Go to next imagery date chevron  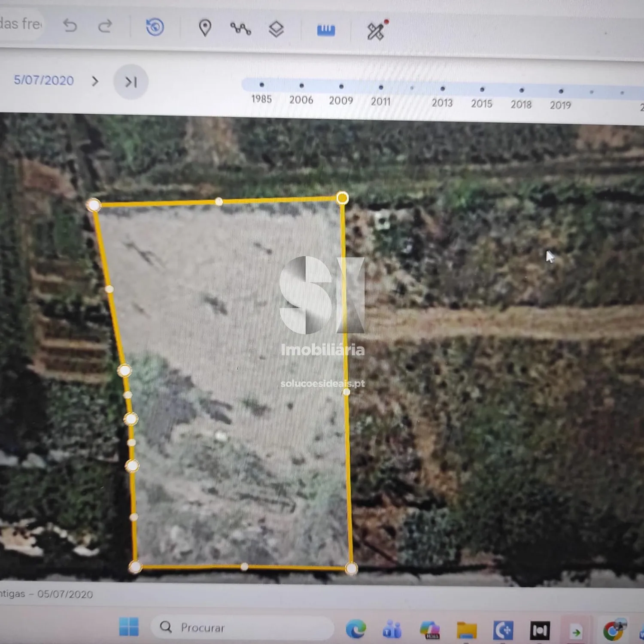click(95, 81)
